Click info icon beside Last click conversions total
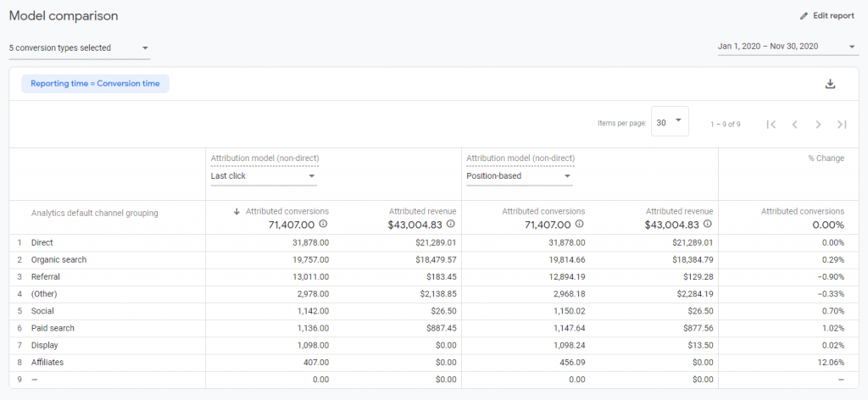 tap(323, 225)
